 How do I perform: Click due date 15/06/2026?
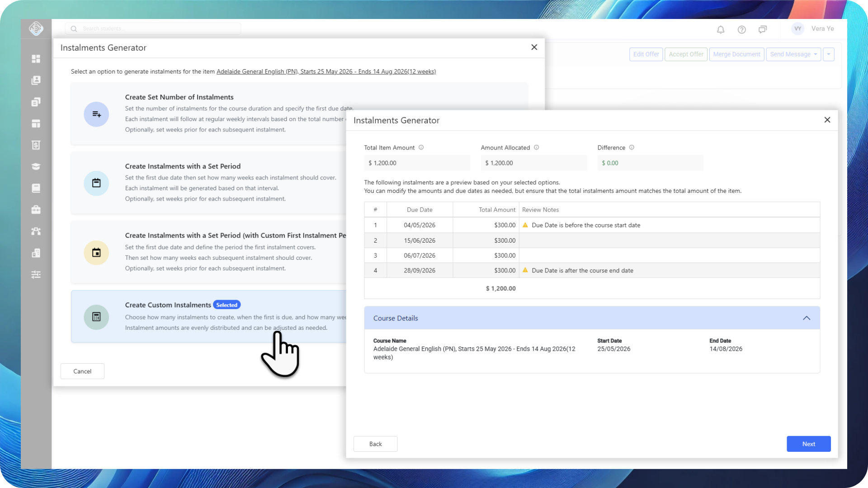tap(420, 240)
